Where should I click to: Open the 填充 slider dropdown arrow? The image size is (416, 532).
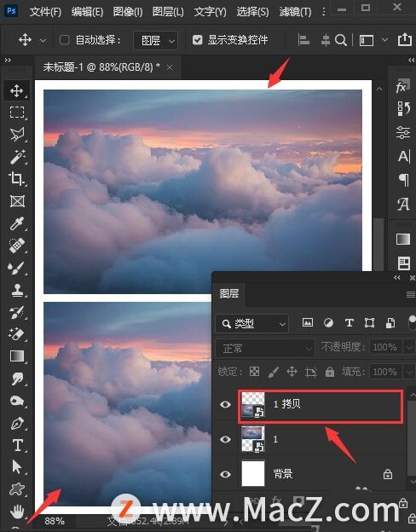pos(408,373)
